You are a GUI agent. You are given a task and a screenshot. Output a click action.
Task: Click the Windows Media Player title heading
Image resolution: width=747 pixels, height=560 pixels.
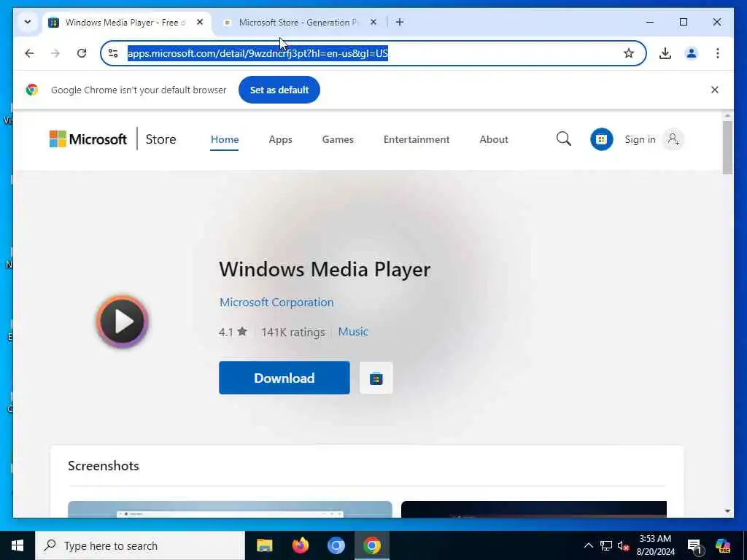pos(325,270)
